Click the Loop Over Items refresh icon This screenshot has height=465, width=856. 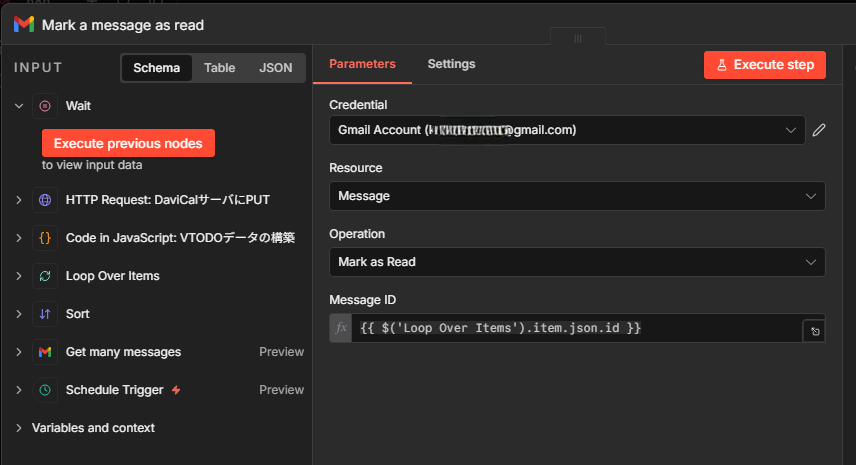(45, 276)
